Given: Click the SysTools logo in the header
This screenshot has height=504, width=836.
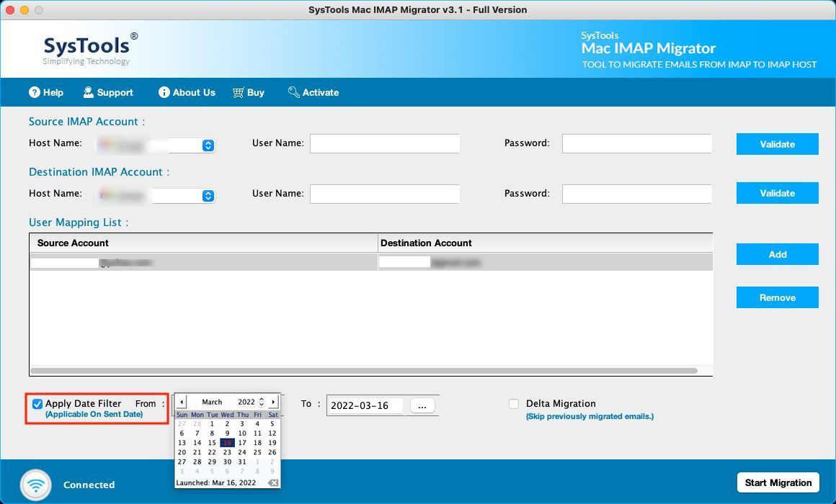Looking at the screenshot, I should (x=89, y=49).
